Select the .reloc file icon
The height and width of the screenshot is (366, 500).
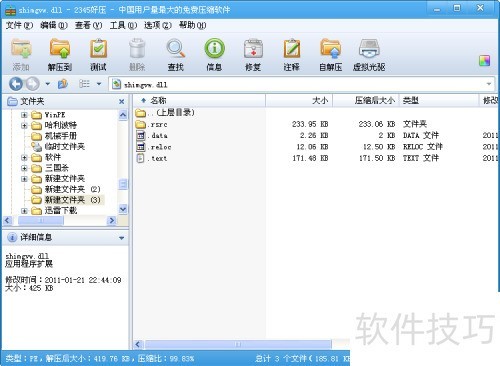141,147
